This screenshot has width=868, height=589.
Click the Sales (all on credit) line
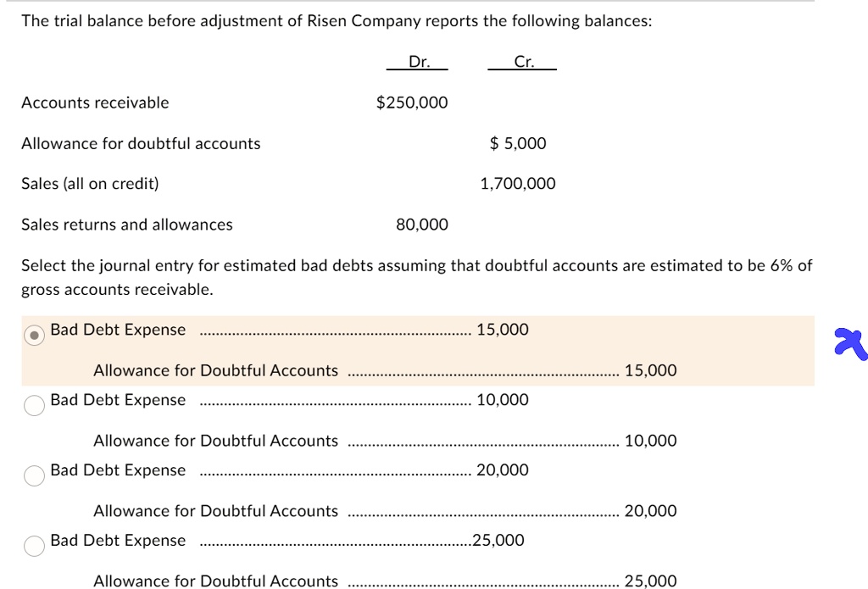click(x=90, y=183)
